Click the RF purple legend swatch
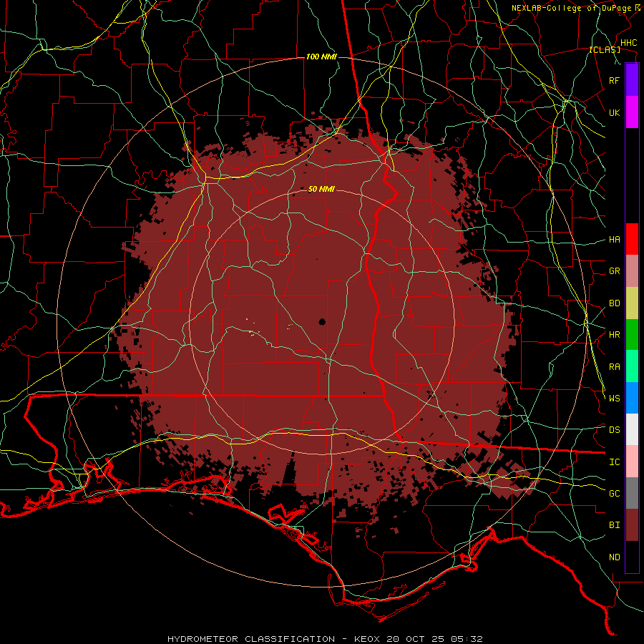644x644 pixels. coord(632,80)
